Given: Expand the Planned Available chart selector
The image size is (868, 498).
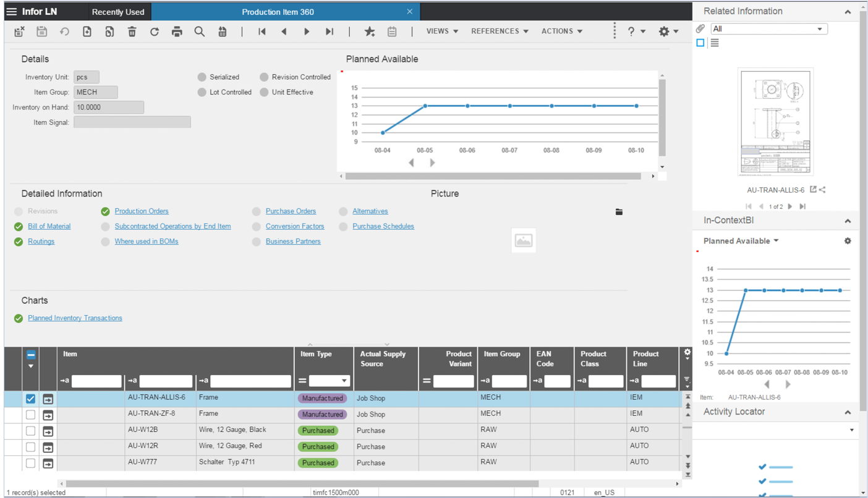Looking at the screenshot, I should click(x=741, y=241).
